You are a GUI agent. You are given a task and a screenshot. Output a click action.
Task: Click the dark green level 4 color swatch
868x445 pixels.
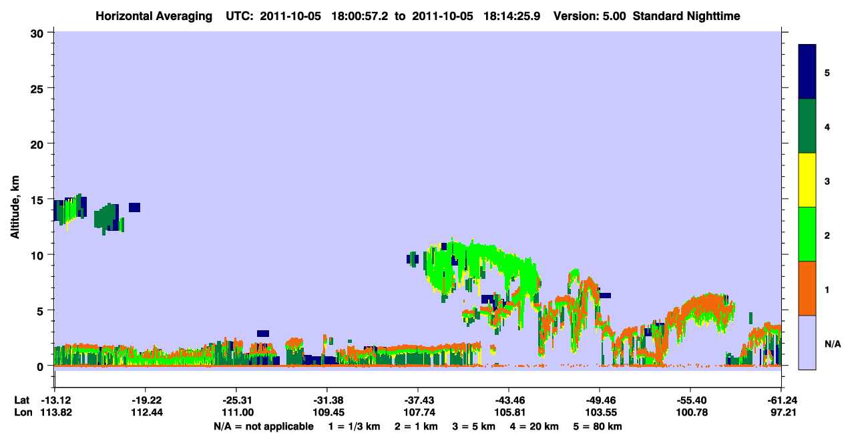pos(807,126)
